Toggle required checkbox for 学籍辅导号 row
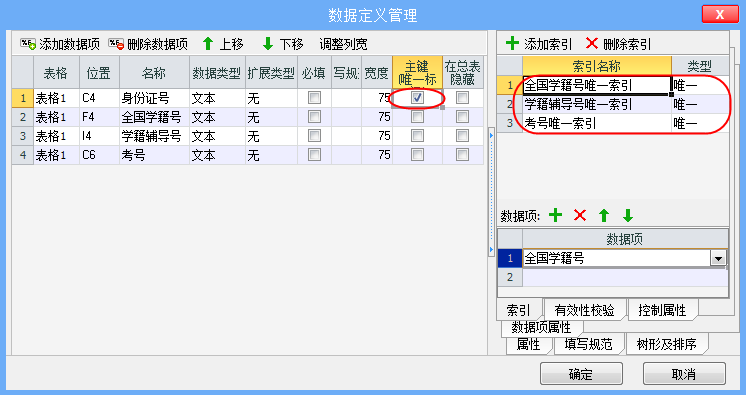This screenshot has width=746, height=395. click(x=314, y=136)
